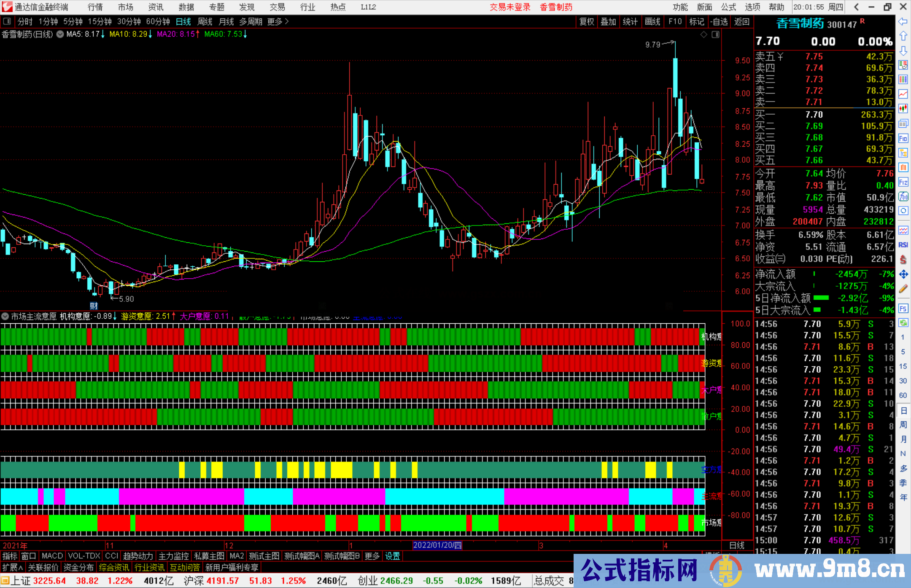Toggle the diamond marker icon above chart
This screenshot has height=588, width=911.
703,35
